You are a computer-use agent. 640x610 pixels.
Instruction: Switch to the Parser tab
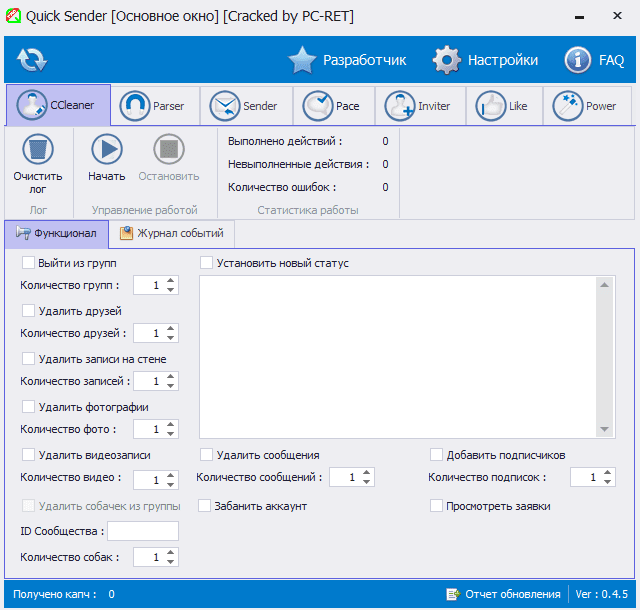pos(155,106)
